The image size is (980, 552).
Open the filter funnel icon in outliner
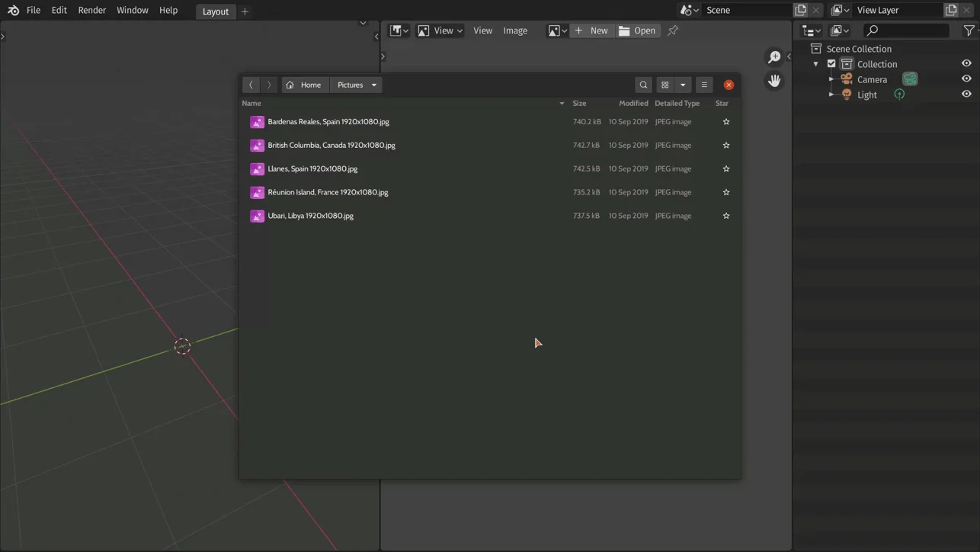point(969,30)
